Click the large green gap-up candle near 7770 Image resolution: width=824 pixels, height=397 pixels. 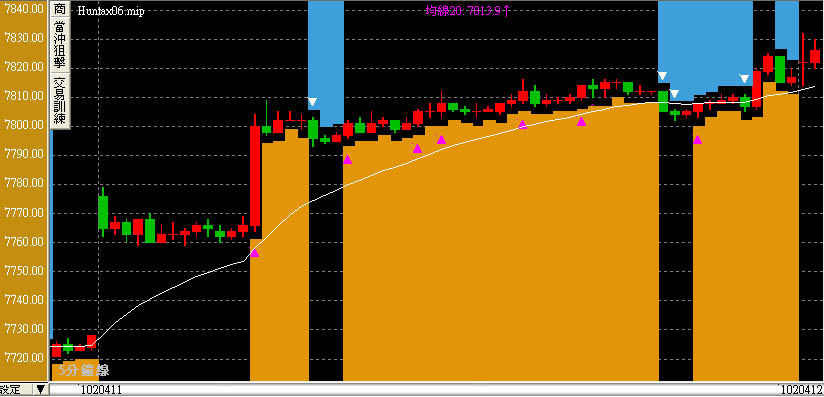click(x=103, y=212)
